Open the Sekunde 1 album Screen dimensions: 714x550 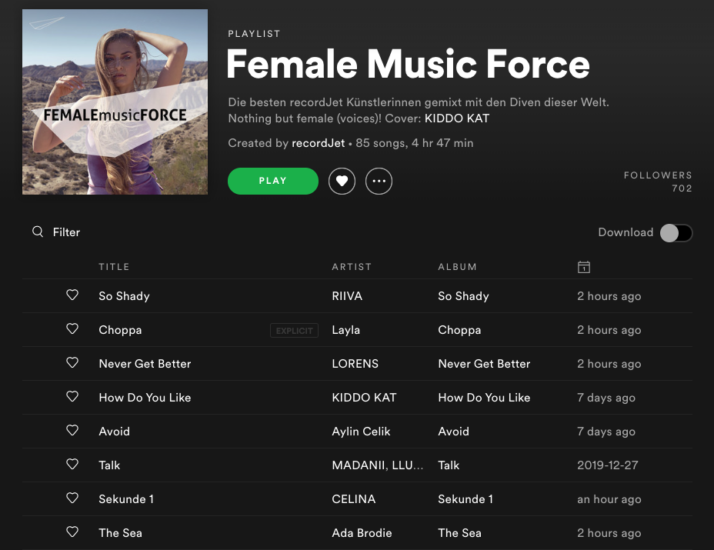click(465, 499)
